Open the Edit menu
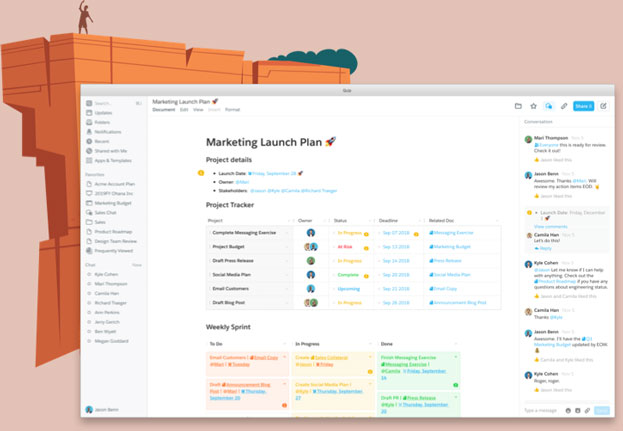Screen dimensions: 623x431 pos(184,109)
